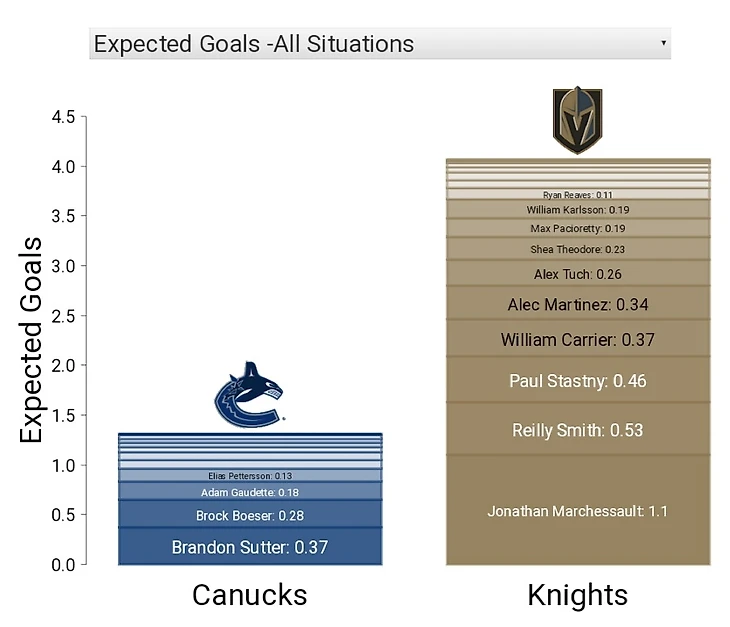Select Reilly Smith 0.53 bar segment
The width and height of the screenshot is (730, 627).
pos(577,430)
